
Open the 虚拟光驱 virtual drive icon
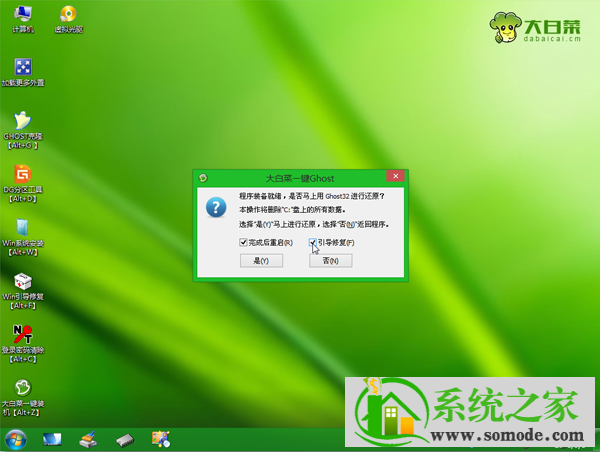tap(68, 19)
